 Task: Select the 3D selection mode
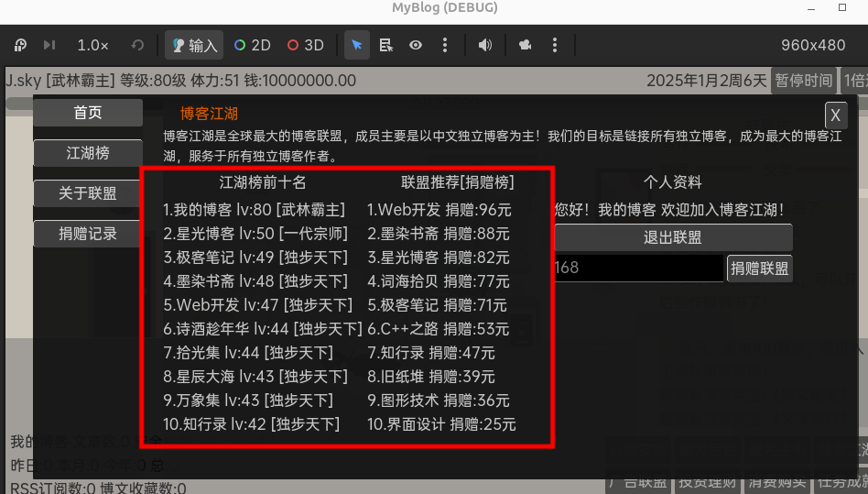click(306, 45)
